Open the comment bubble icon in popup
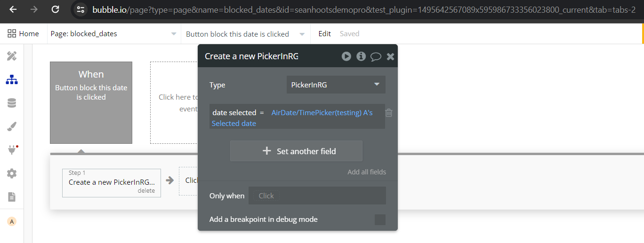Viewport: 644px width, 243px height. [376, 56]
